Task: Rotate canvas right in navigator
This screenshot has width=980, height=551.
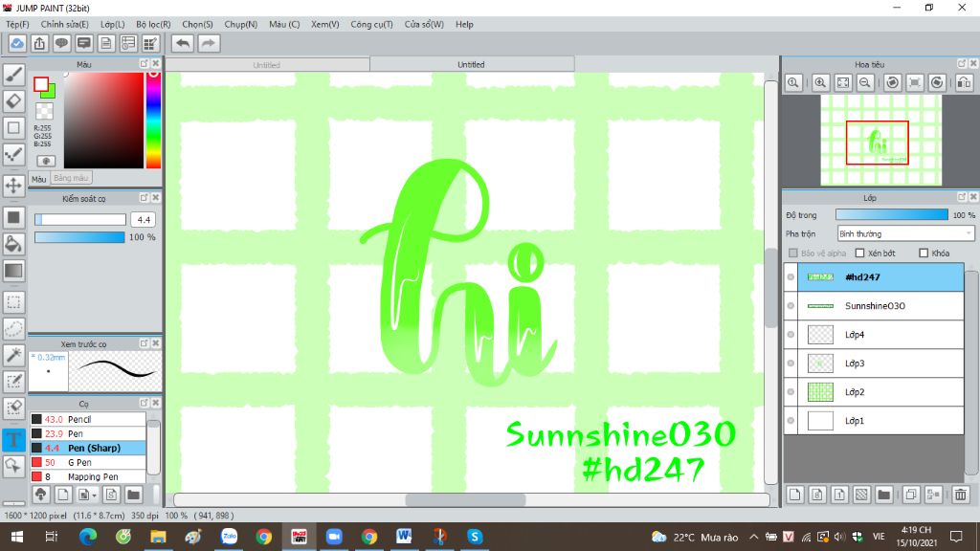Action: tap(937, 82)
